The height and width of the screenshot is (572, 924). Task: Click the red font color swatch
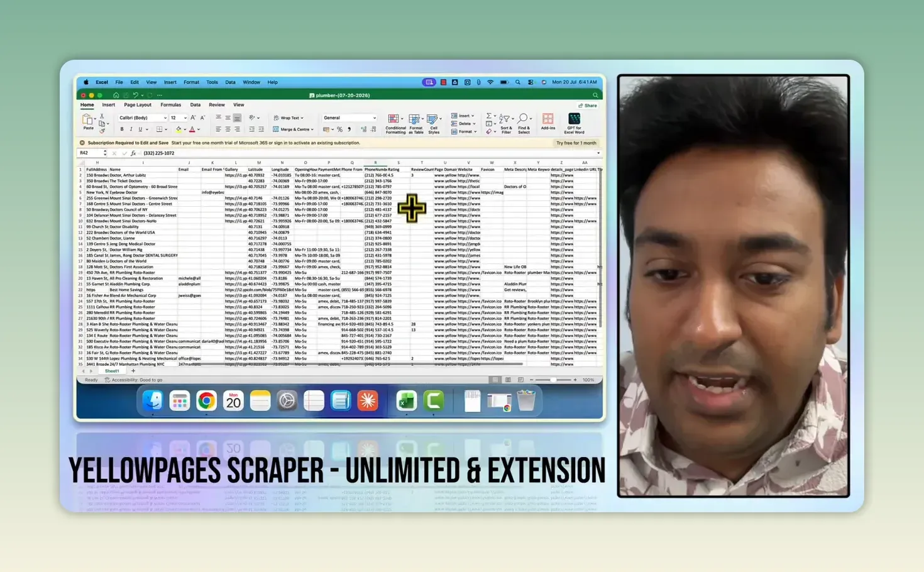click(192, 129)
